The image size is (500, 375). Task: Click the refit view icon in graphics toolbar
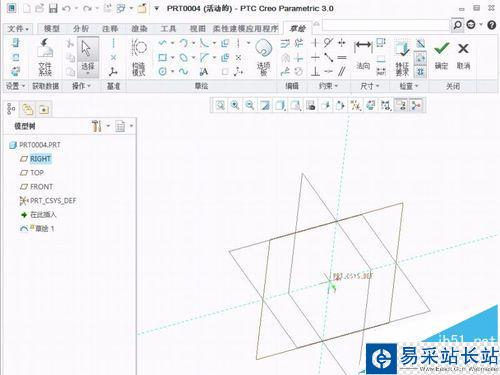[x=220, y=106]
